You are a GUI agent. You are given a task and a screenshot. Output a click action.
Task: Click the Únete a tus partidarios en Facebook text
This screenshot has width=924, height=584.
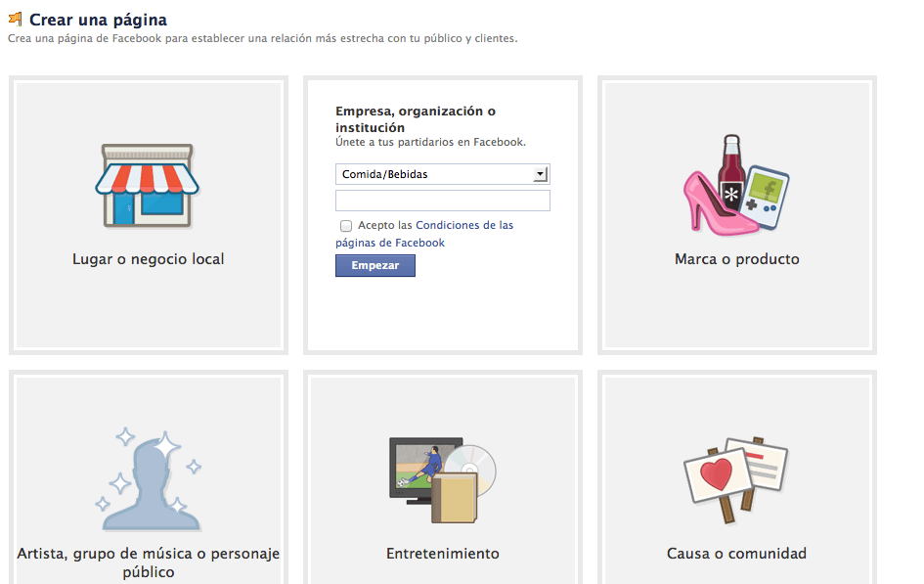tap(431, 142)
